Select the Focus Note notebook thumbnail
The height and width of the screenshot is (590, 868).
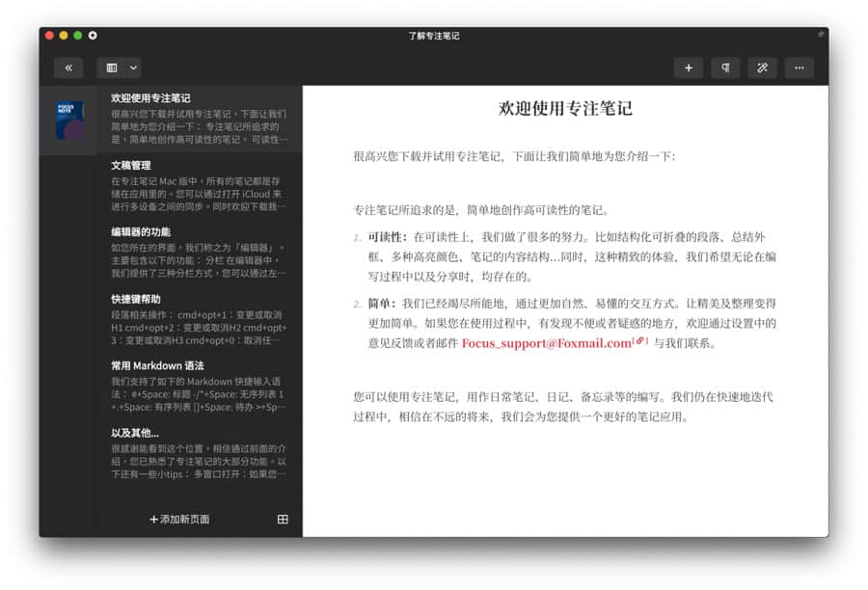[68, 121]
